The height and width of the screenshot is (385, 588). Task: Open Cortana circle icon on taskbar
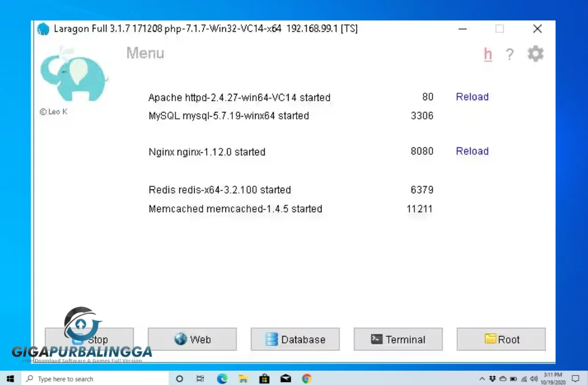[x=179, y=379]
